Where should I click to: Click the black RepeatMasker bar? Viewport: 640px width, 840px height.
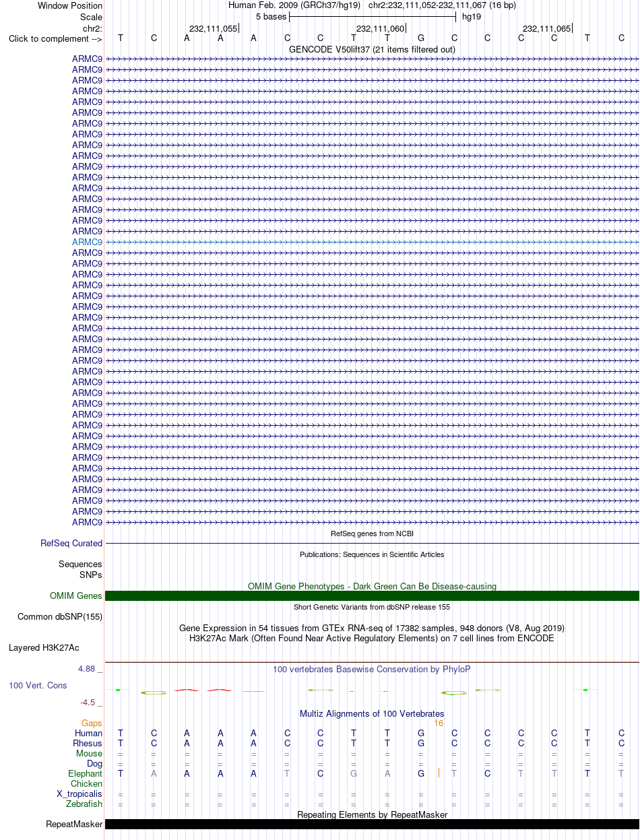373,824
